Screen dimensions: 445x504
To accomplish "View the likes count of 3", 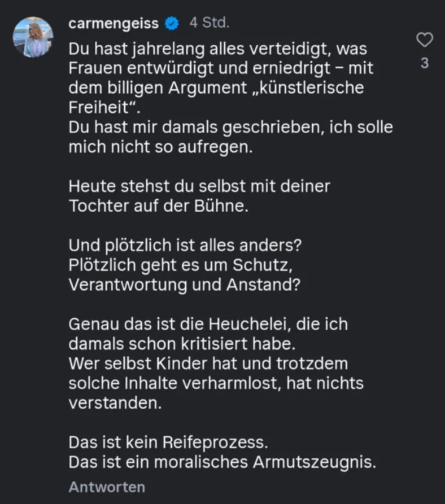I will pos(424,64).
